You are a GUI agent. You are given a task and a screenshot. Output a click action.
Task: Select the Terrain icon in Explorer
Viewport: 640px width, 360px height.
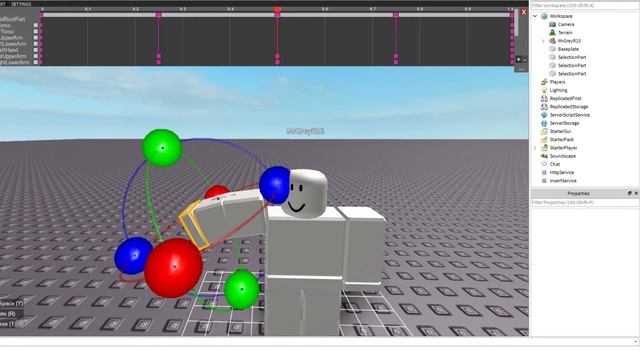[x=552, y=32]
